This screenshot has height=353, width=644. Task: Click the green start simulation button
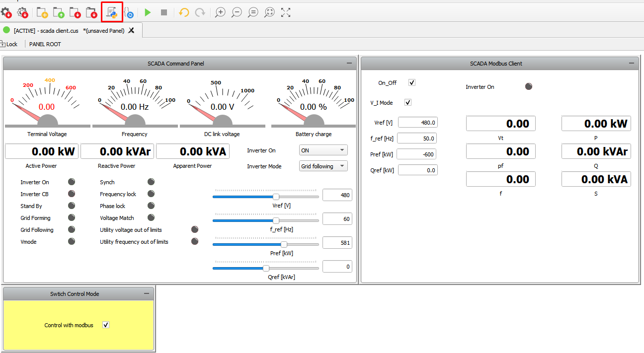[148, 12]
